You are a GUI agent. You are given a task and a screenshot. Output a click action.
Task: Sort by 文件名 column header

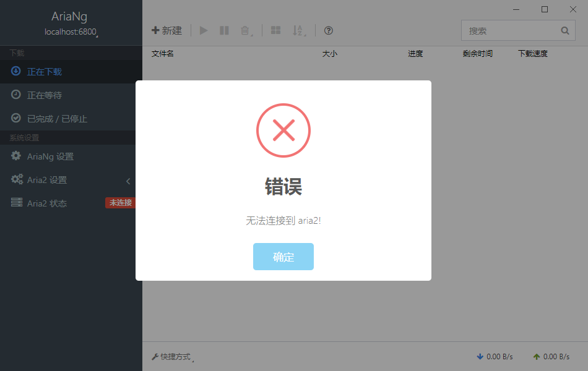(x=162, y=54)
